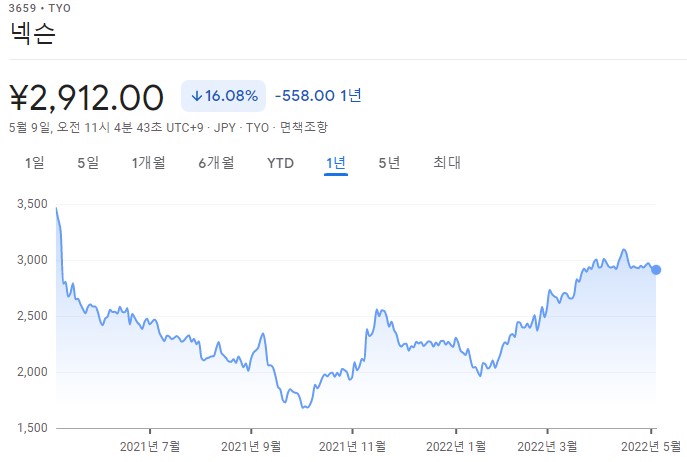Click the 2,500 y-axis label
Viewport: 687px width, 462px height.
(x=32, y=316)
